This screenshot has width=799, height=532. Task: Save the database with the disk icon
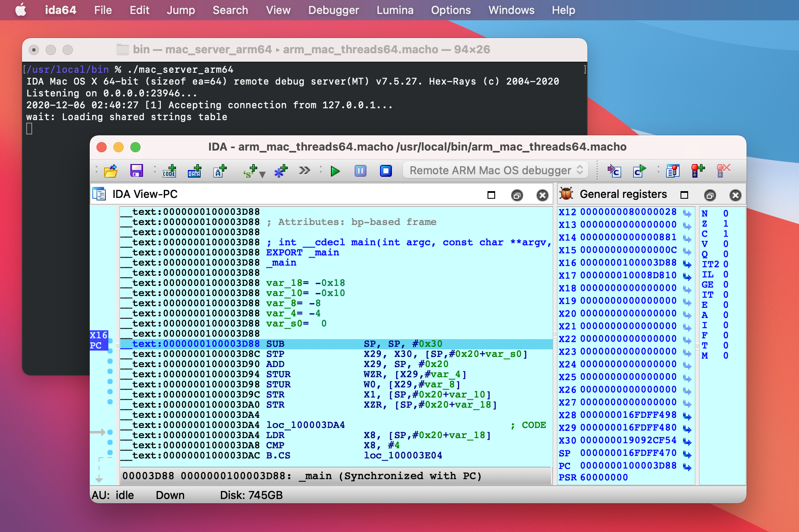(136, 172)
